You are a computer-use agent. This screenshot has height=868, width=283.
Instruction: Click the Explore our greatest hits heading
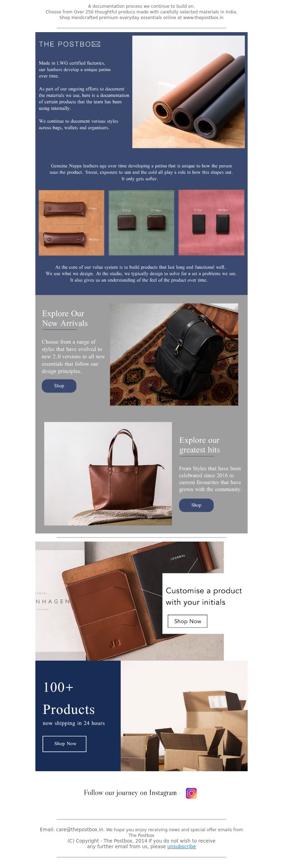(200, 445)
